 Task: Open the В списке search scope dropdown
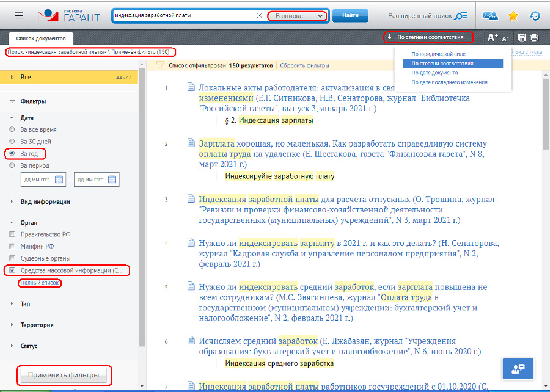pos(297,15)
